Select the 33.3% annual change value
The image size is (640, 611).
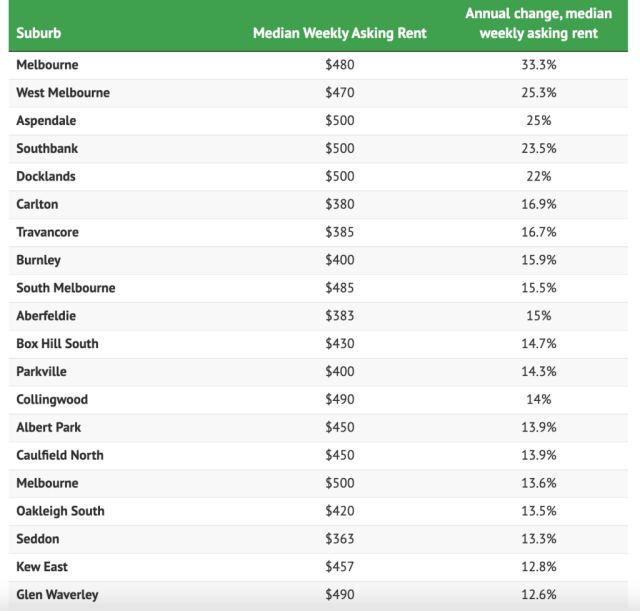tap(538, 65)
